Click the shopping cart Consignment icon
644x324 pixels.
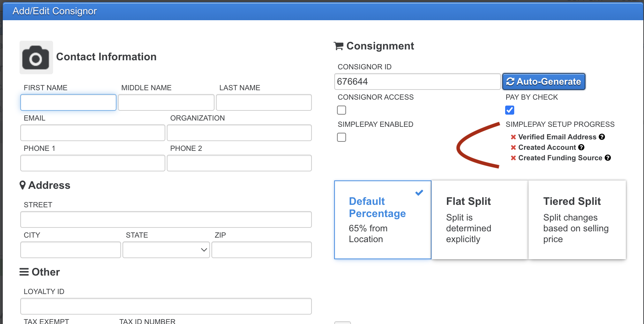pyautogui.click(x=338, y=46)
